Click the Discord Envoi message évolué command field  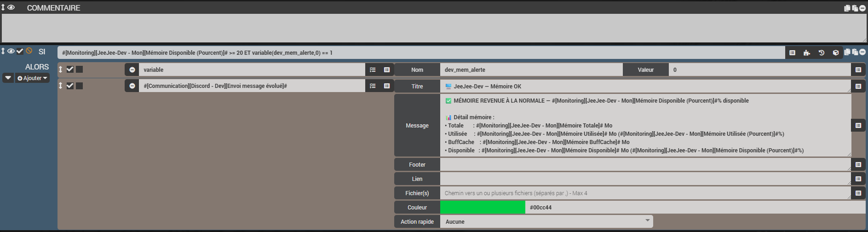coord(252,86)
